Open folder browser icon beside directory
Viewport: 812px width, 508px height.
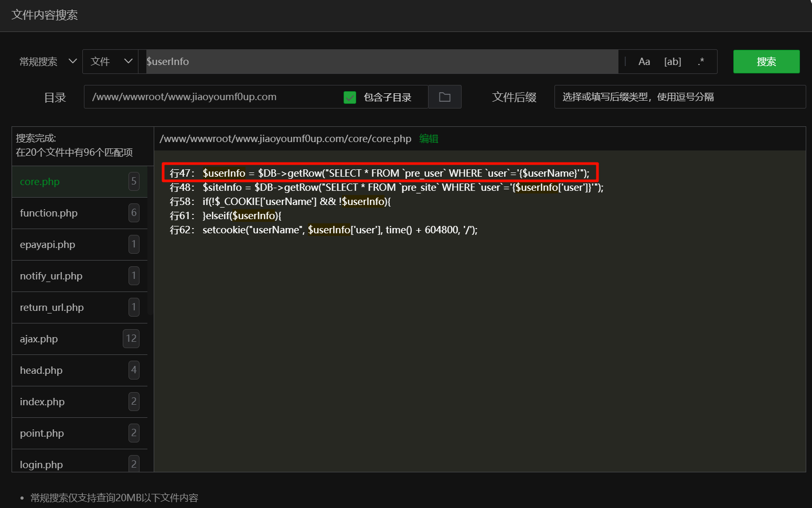[445, 97]
